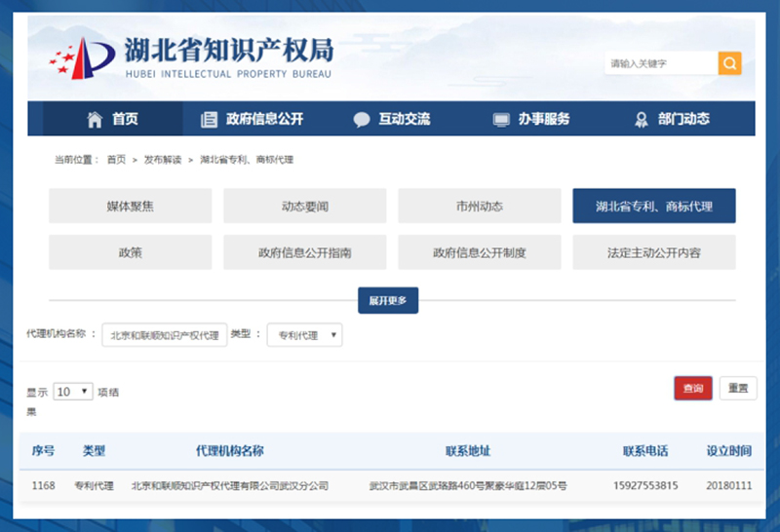Click the 联系电话 column header

click(645, 451)
